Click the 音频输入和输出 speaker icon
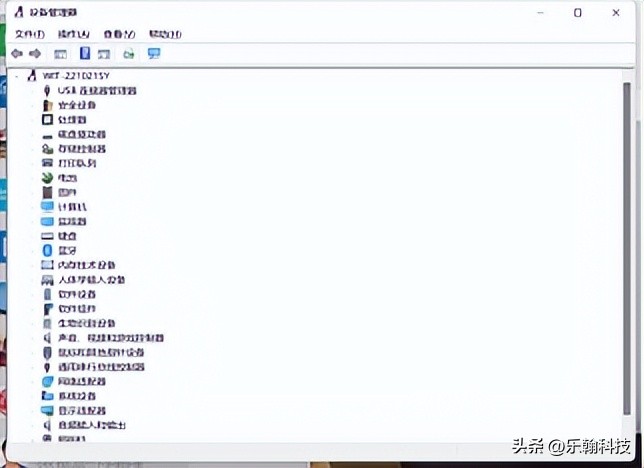This screenshot has height=468, width=644. click(x=47, y=425)
